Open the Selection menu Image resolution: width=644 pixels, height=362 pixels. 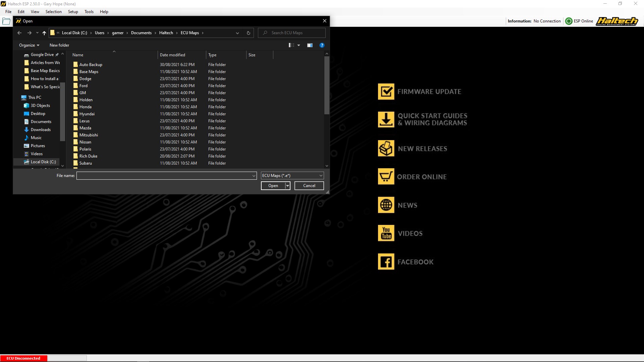point(54,12)
